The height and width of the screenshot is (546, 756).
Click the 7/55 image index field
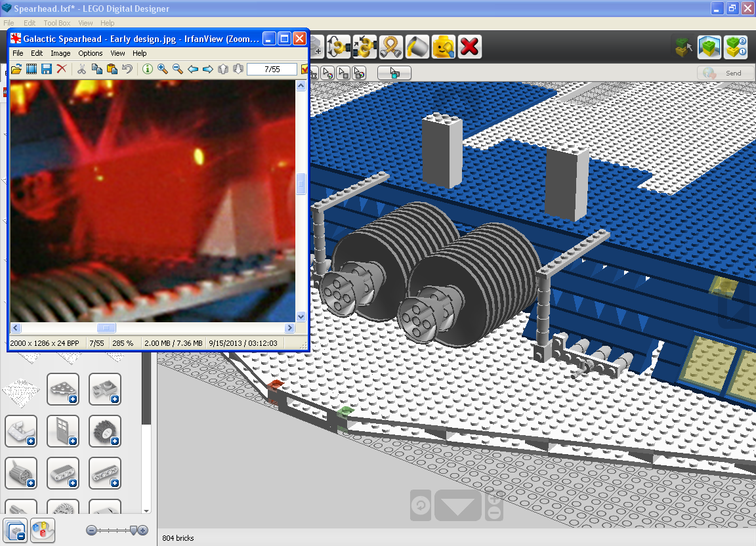click(272, 70)
